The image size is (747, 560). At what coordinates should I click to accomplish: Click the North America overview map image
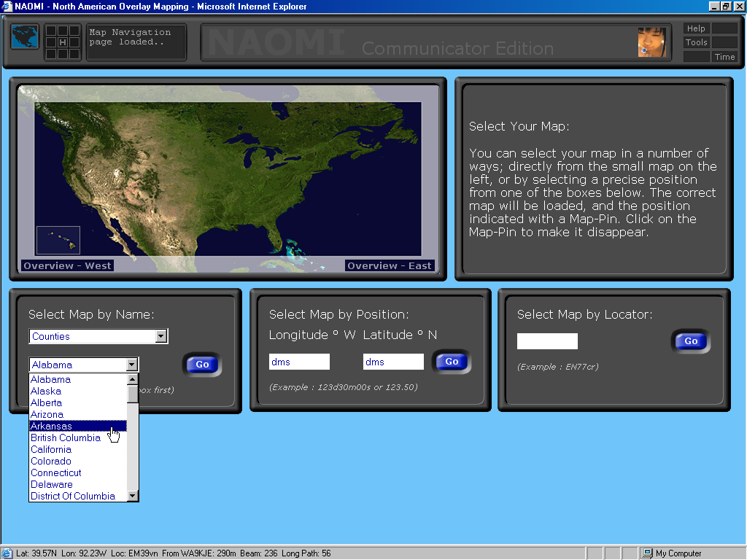[228, 179]
